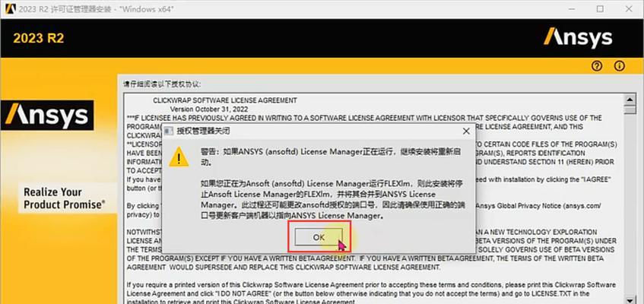Click the 请仔细阅读以下授权协议 label

(162, 84)
